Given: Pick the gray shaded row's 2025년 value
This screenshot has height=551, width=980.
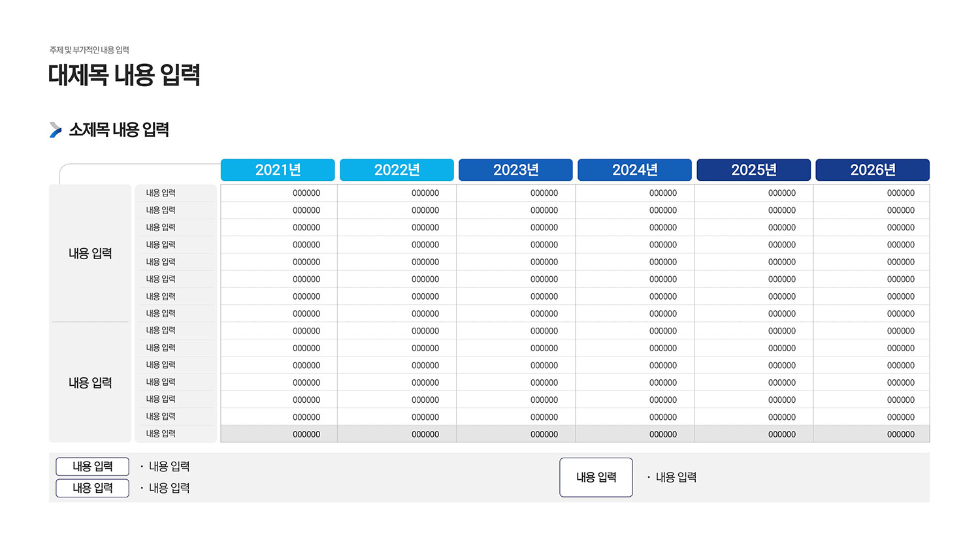Looking at the screenshot, I should tap(782, 434).
